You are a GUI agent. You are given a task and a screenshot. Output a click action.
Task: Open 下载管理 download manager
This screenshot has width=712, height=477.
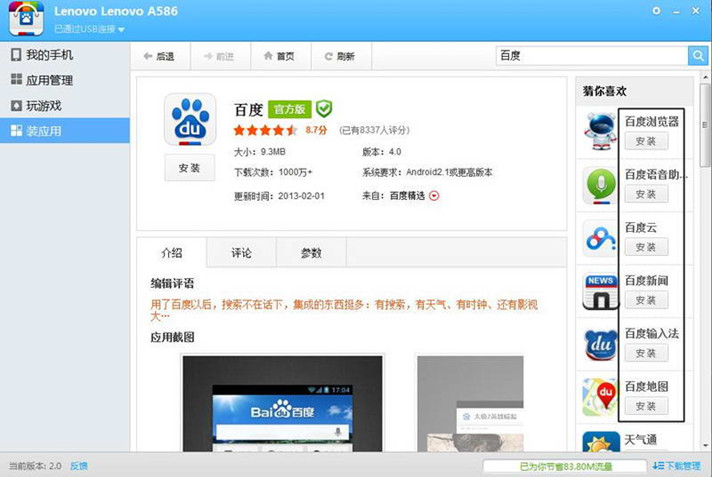(677, 466)
